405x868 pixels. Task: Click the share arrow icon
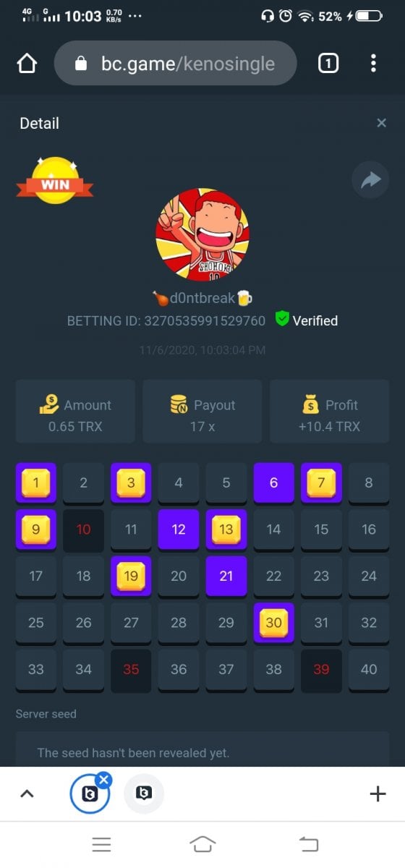(x=370, y=180)
